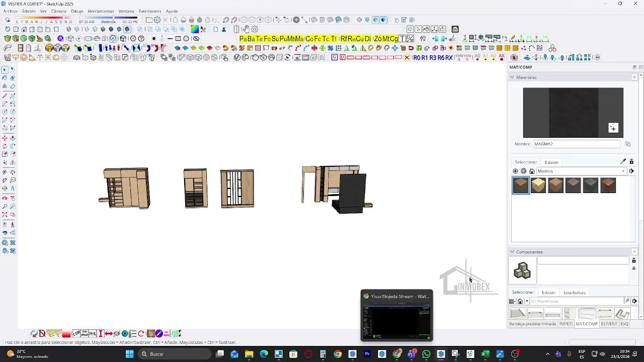Screen dimensions: 644x362
Task: Open the Archivo menu
Action: pos(10,11)
